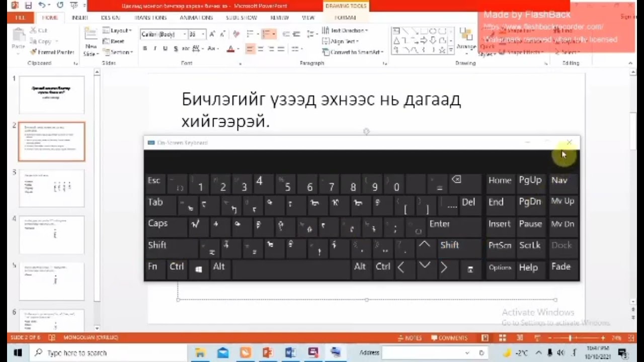Toggle text Shadow formatting

[x=176, y=49]
